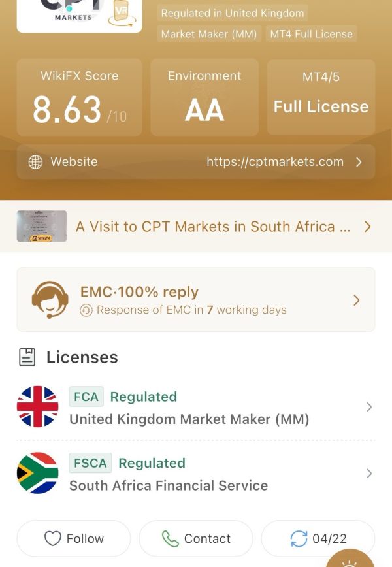The width and height of the screenshot is (392, 567).
Task: Open EMC reply details via chevron
Action: (x=357, y=300)
